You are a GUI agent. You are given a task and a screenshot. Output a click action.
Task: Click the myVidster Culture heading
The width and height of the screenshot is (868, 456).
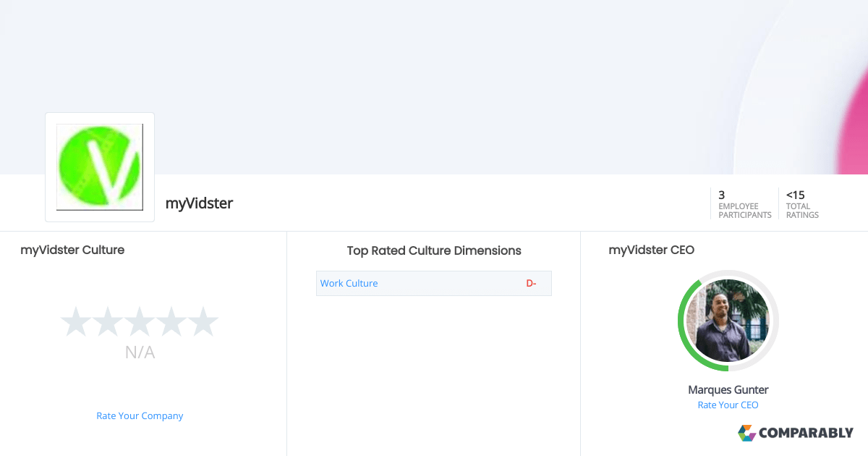72,250
